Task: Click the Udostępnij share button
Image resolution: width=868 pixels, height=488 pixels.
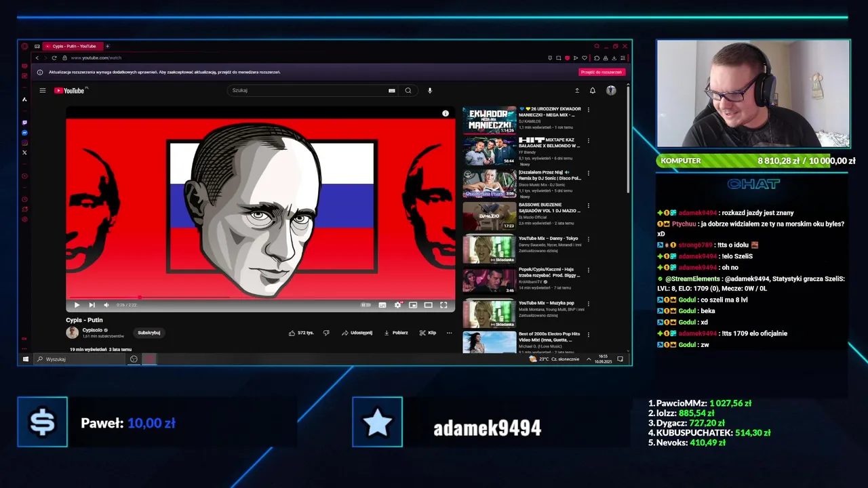Action: tap(357, 333)
